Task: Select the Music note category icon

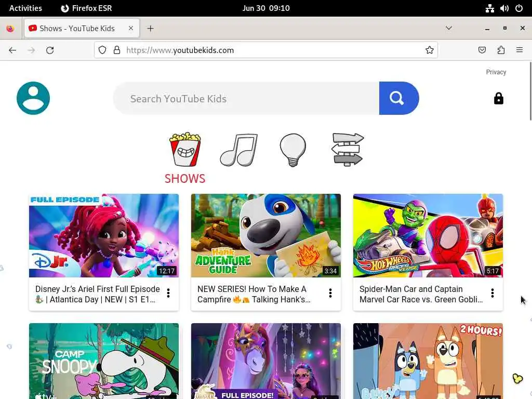Action: tap(239, 150)
